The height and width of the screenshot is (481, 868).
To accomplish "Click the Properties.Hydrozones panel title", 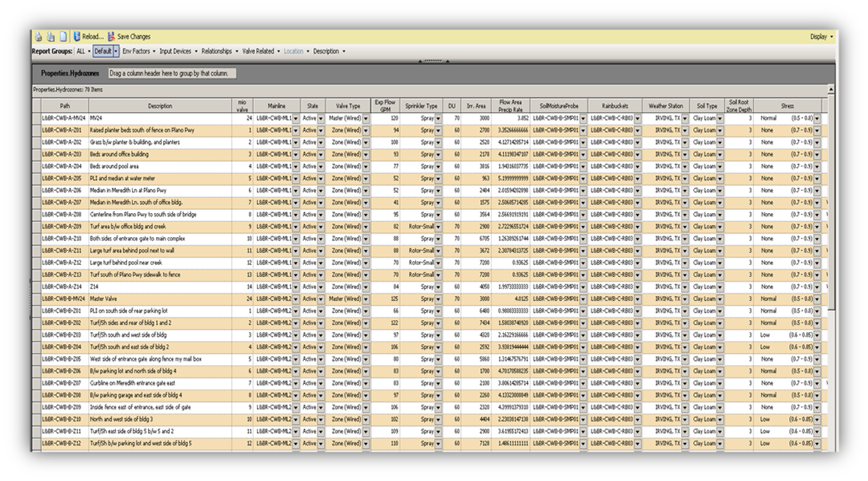I will click(70, 73).
